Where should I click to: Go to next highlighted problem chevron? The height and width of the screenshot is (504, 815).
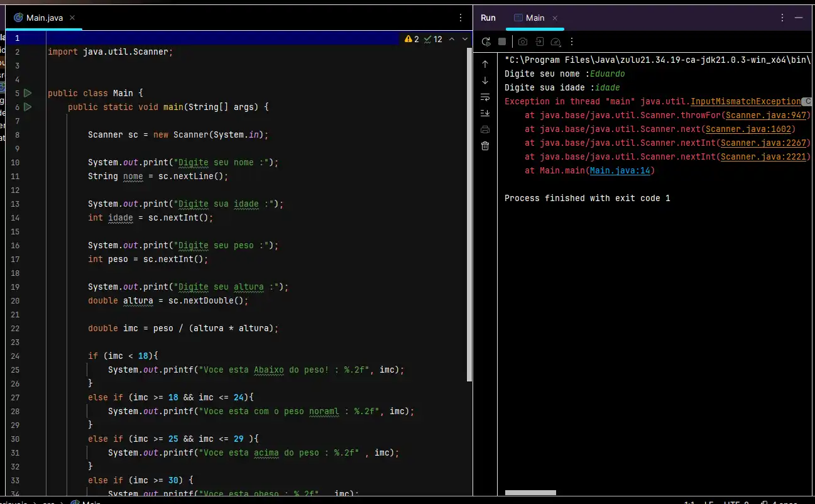tap(465, 39)
